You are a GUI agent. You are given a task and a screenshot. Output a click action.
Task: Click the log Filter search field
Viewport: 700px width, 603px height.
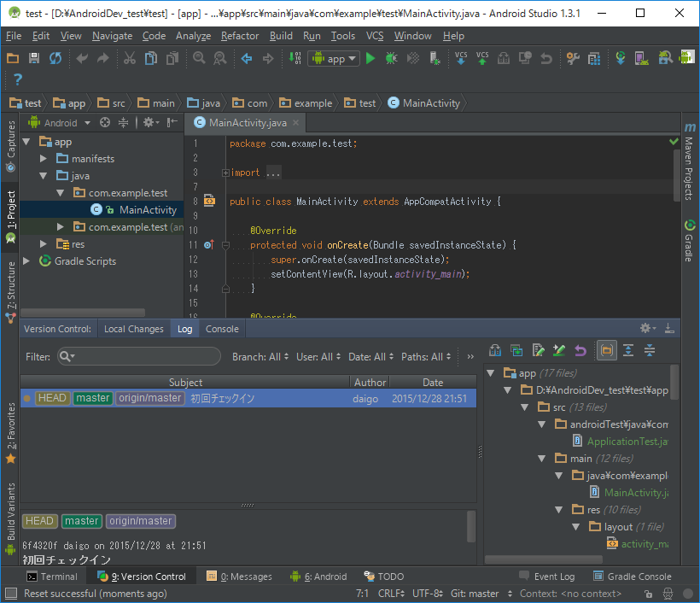pyautogui.click(x=139, y=356)
